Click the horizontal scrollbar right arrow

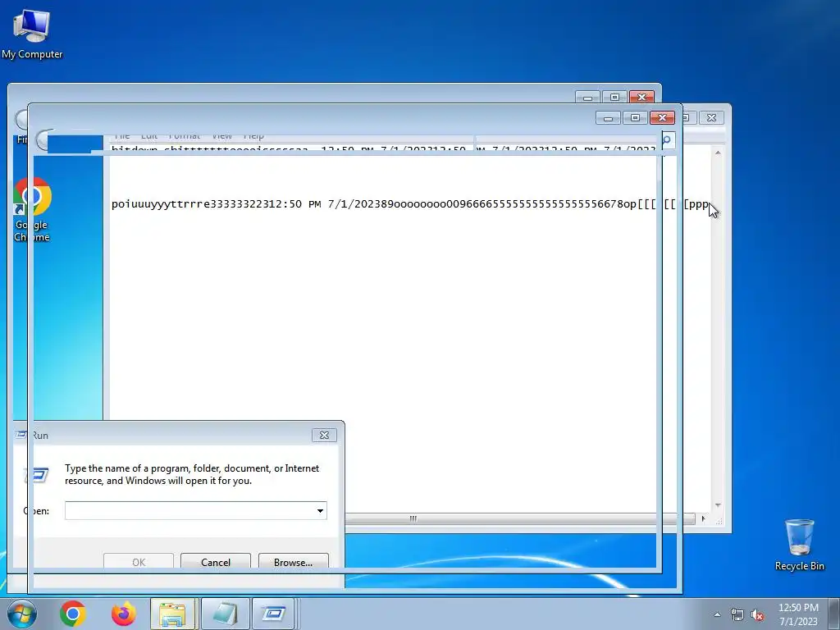coord(703,518)
